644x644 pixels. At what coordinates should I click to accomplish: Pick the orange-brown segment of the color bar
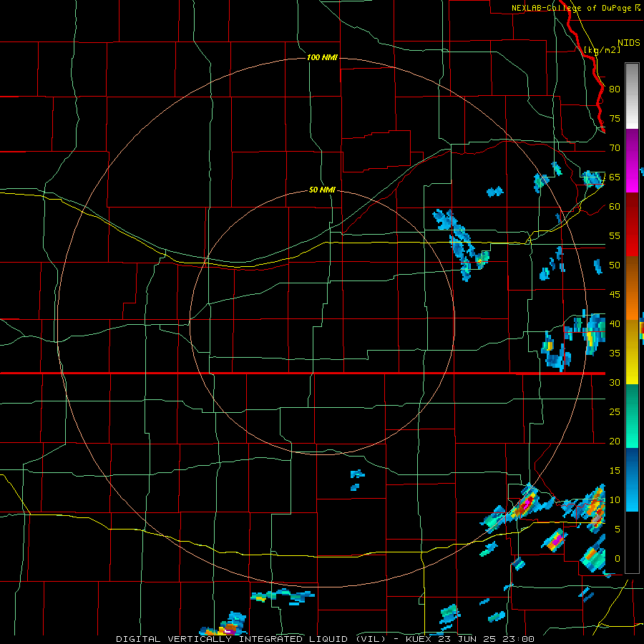[632, 288]
